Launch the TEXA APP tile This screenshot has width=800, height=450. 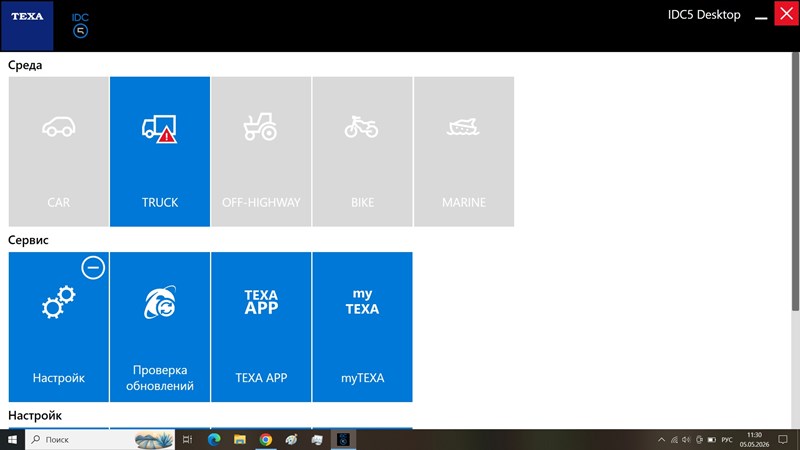click(x=261, y=327)
